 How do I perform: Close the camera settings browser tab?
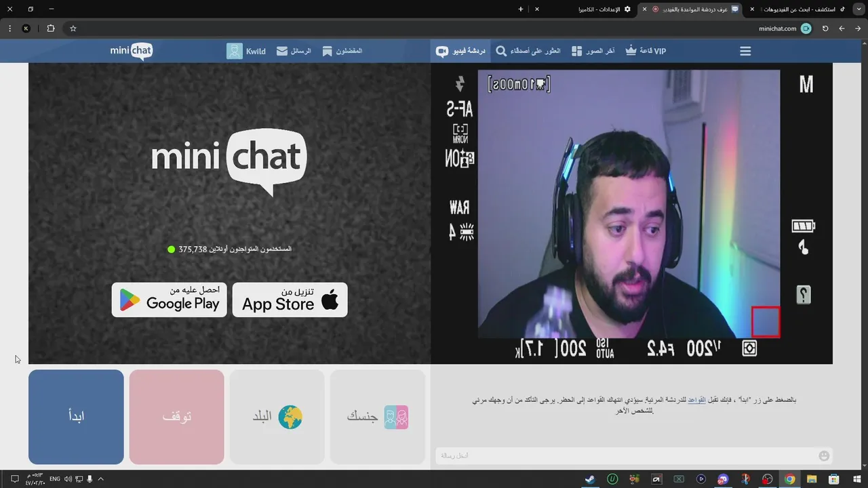coord(537,9)
